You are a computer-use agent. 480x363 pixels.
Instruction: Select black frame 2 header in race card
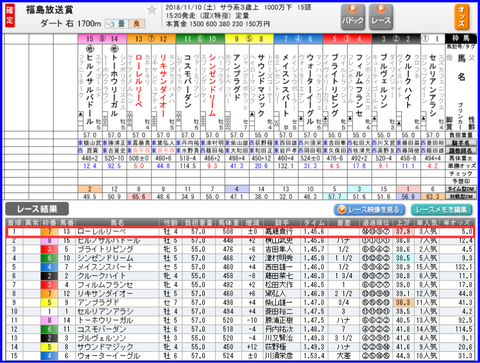tap(396, 39)
